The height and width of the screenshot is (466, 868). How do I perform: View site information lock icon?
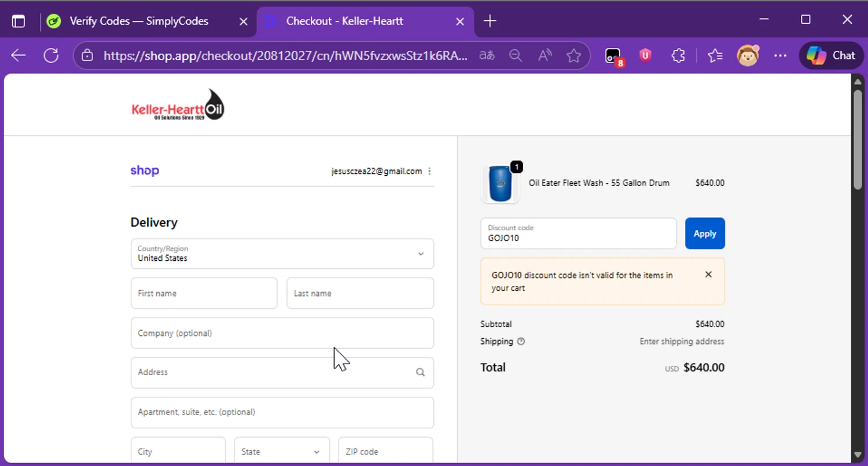tap(87, 56)
